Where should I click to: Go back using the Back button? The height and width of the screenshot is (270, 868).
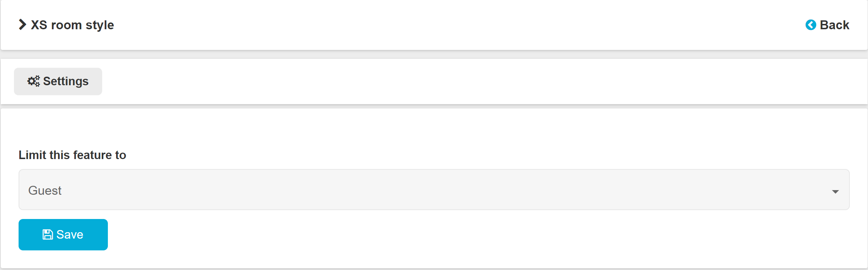[827, 25]
